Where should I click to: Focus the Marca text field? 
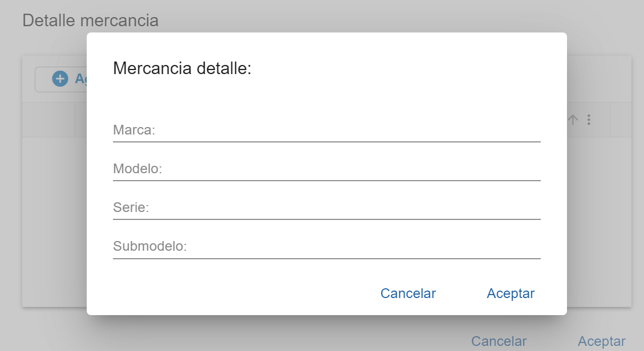(326, 130)
